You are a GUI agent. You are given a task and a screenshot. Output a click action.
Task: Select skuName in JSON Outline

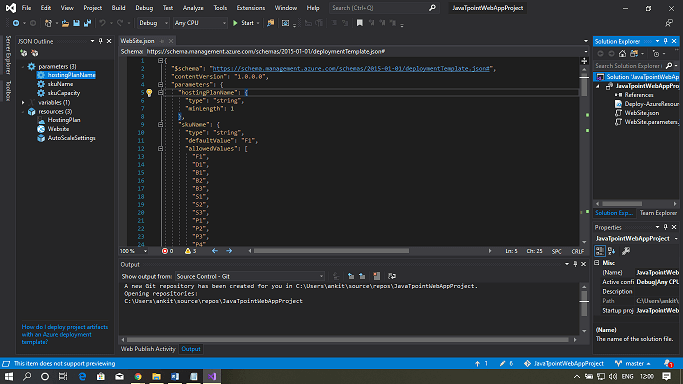point(60,84)
